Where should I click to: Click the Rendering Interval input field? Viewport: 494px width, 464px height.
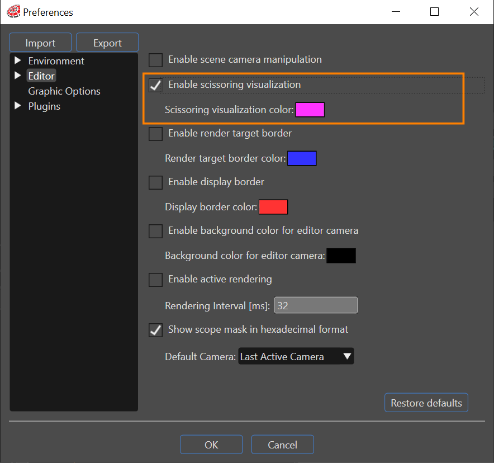click(316, 305)
